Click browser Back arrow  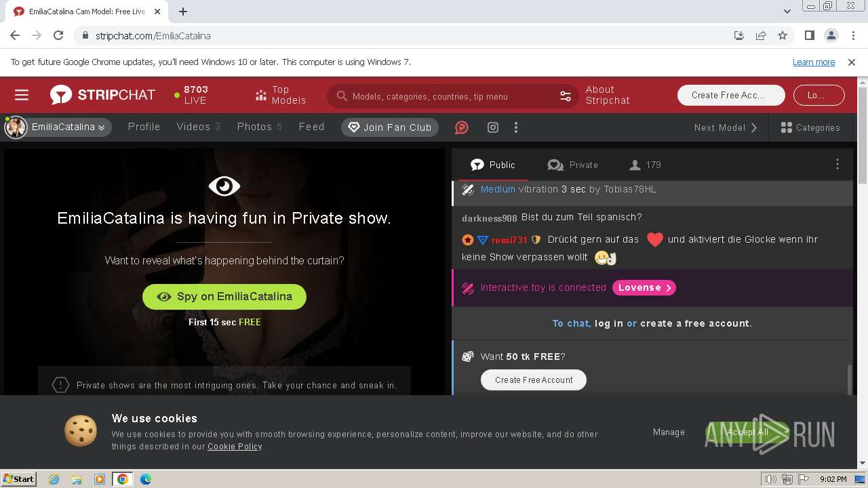point(15,35)
